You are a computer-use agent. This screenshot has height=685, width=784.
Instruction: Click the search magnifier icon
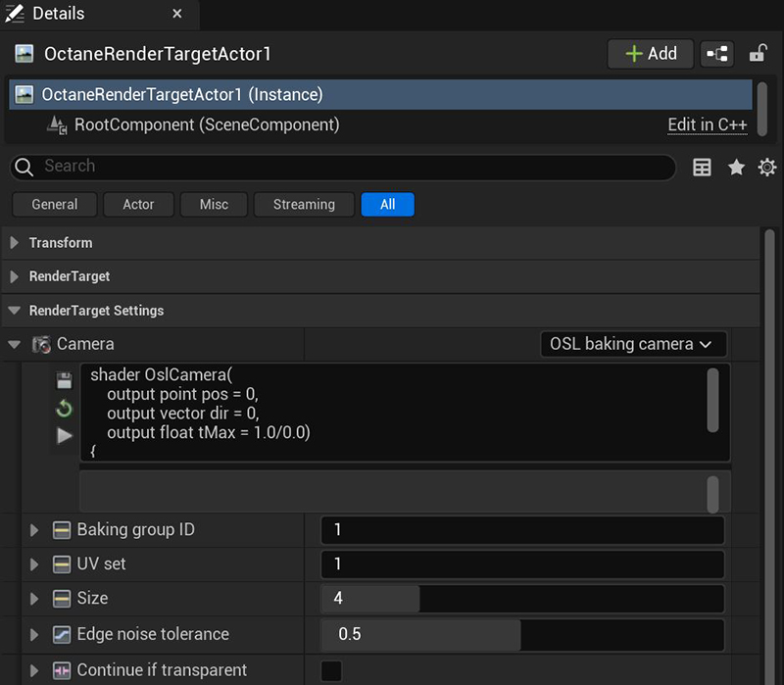[x=24, y=167]
